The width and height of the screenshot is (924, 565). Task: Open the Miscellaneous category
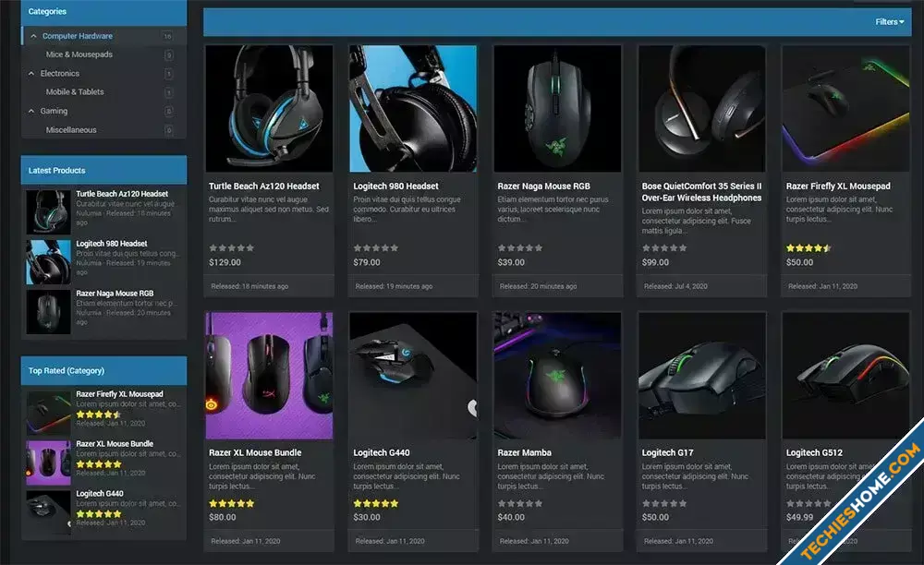pyautogui.click(x=71, y=129)
